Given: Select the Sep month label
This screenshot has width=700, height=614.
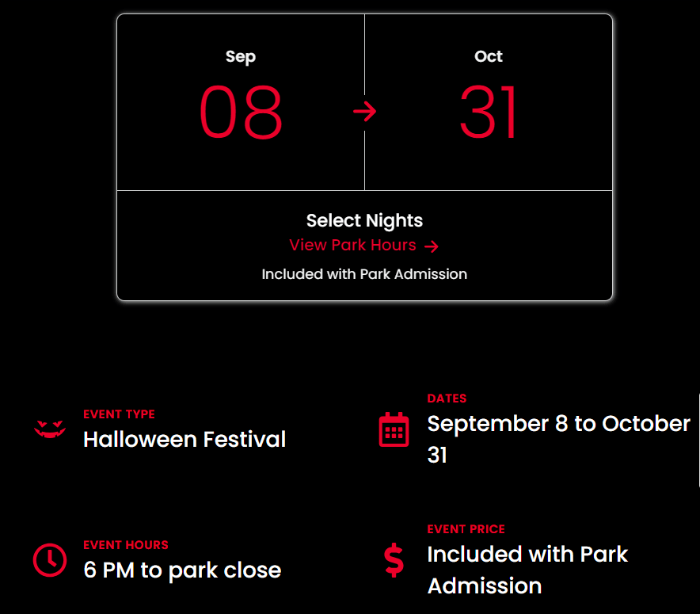Looking at the screenshot, I should click(241, 56).
